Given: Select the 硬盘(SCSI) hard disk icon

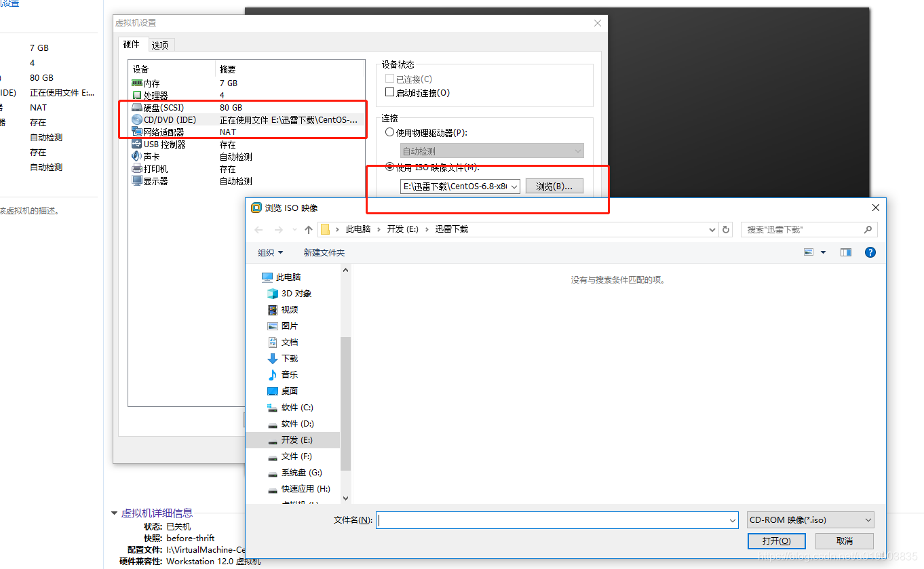Looking at the screenshot, I should pyautogui.click(x=137, y=108).
